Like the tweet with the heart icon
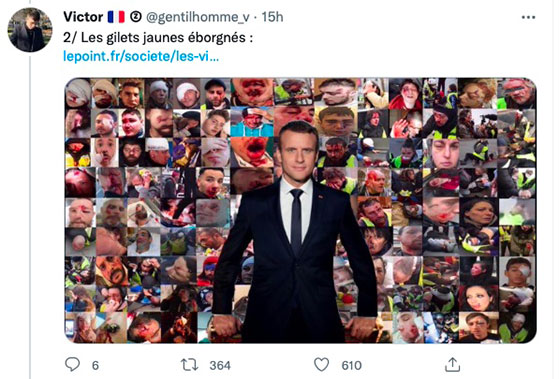The width and height of the screenshot is (560, 379). tap(321, 365)
